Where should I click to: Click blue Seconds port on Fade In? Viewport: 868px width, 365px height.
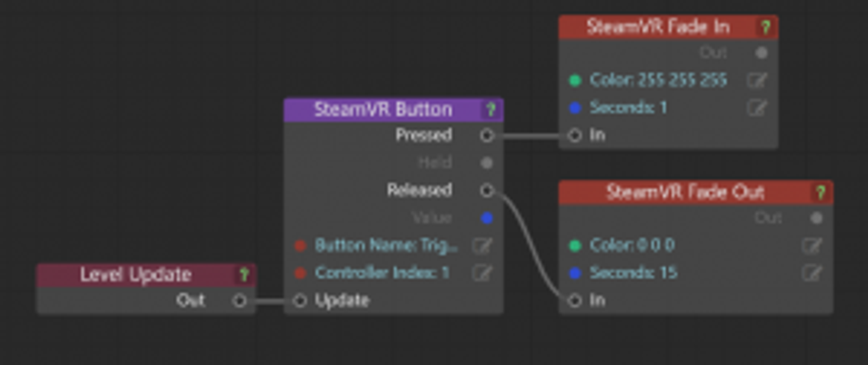[575, 108]
